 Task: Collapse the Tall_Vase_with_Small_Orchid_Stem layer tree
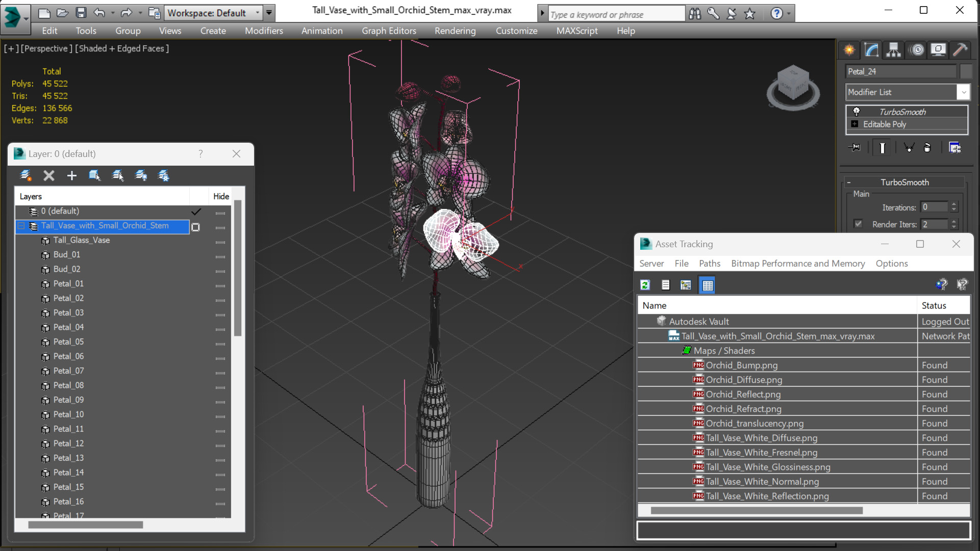click(21, 226)
